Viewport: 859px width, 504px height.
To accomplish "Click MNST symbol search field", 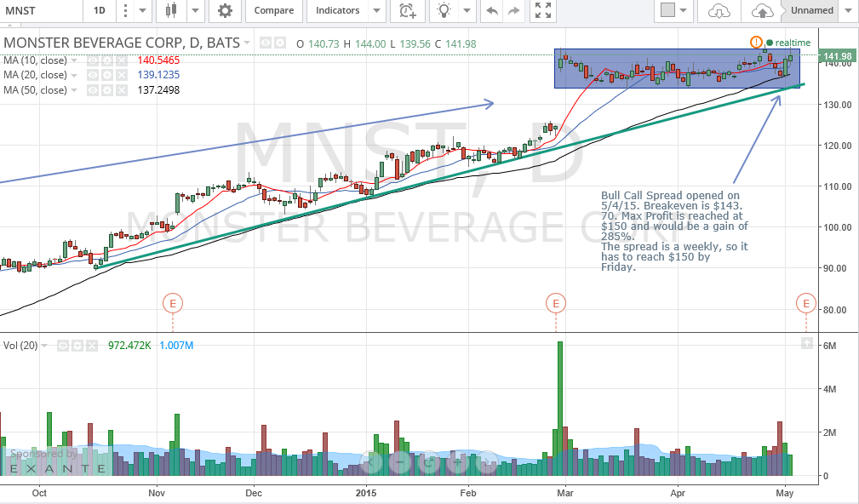I will click(x=41, y=10).
